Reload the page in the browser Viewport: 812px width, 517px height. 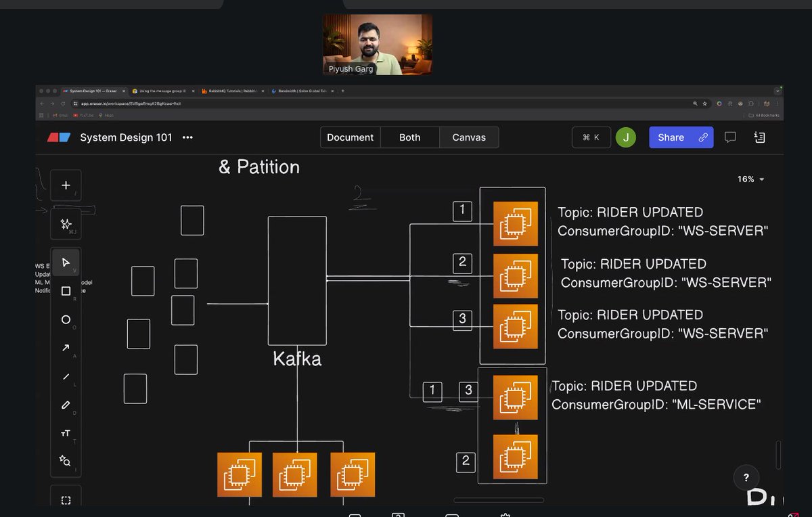[x=64, y=104]
